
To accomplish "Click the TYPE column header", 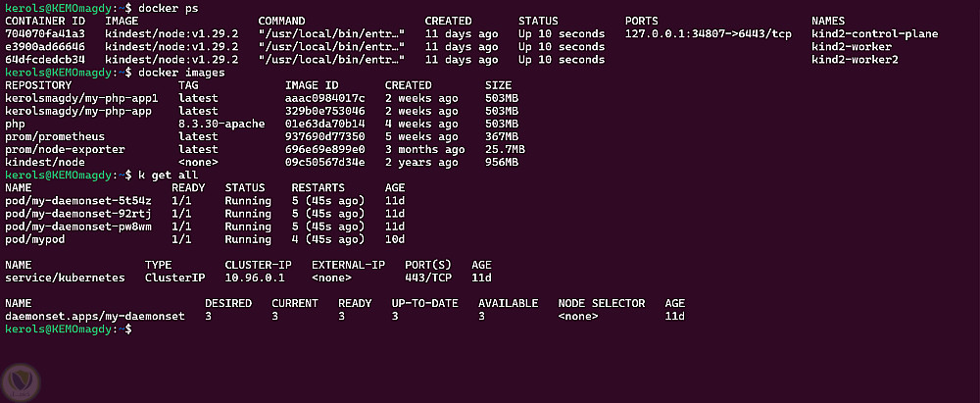I will pyautogui.click(x=158, y=265).
